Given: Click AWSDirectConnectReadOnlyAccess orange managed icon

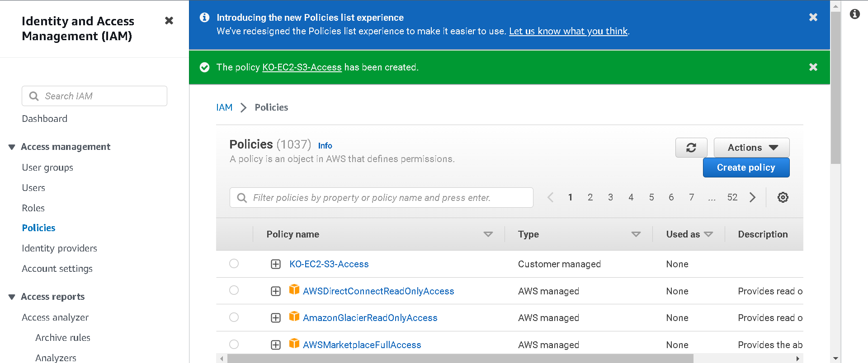Looking at the screenshot, I should (x=294, y=289).
